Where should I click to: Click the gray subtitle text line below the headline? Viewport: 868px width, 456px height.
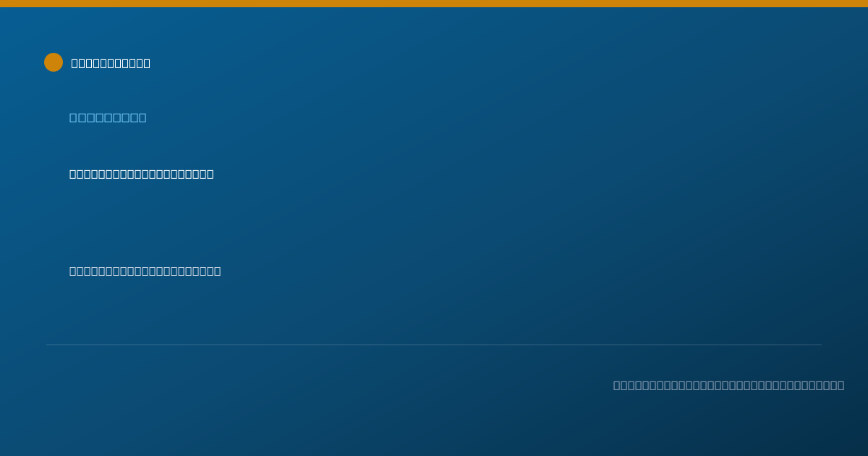(x=145, y=271)
